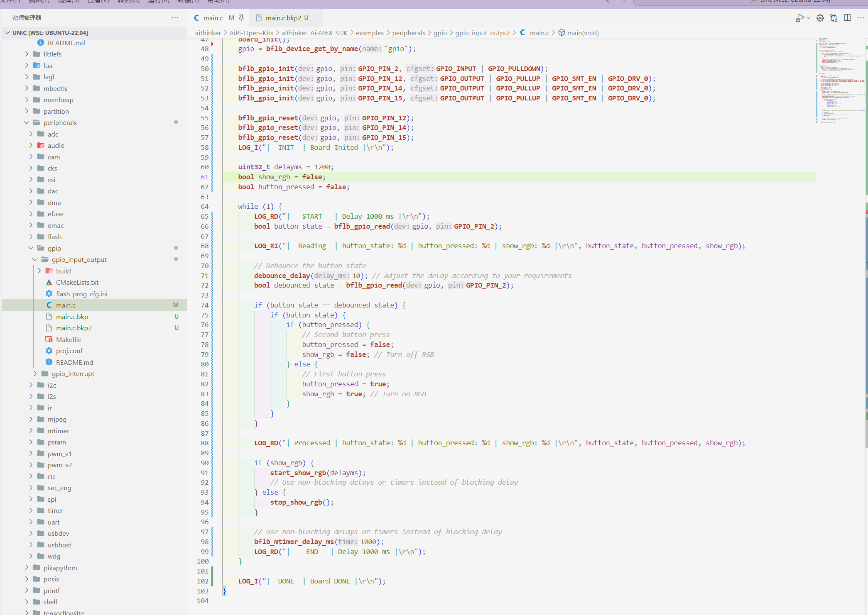
Task: Open the shell folder
Action: point(94,602)
